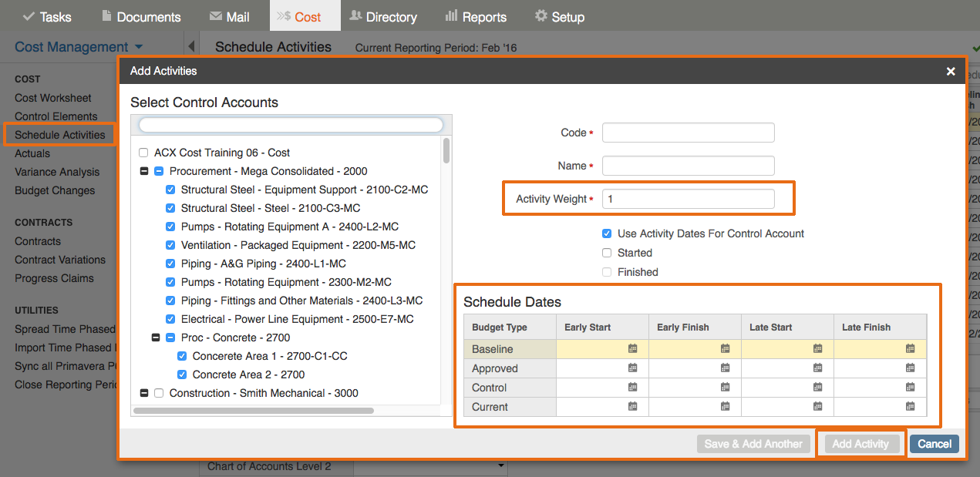Open calendar for Baseline Late Finish

click(x=911, y=349)
